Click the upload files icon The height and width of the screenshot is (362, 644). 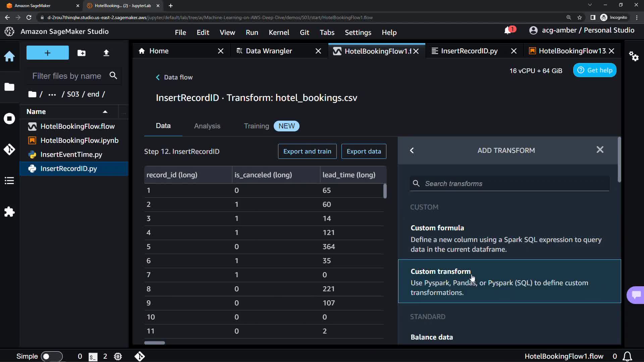click(106, 53)
